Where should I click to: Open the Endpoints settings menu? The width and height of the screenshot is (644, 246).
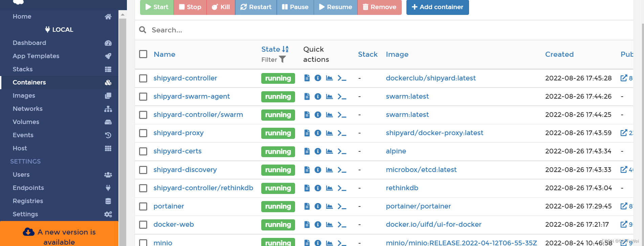59,188
